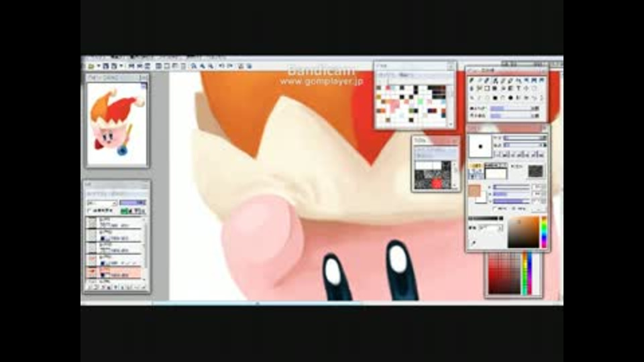
Task: Adjust the brush size slider beside the preview
Action: pos(525,138)
